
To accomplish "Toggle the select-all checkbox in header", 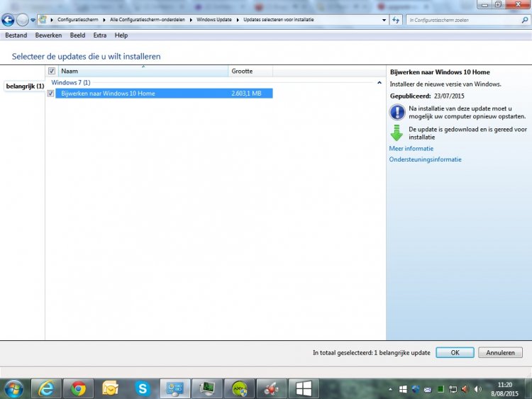I will [51, 71].
